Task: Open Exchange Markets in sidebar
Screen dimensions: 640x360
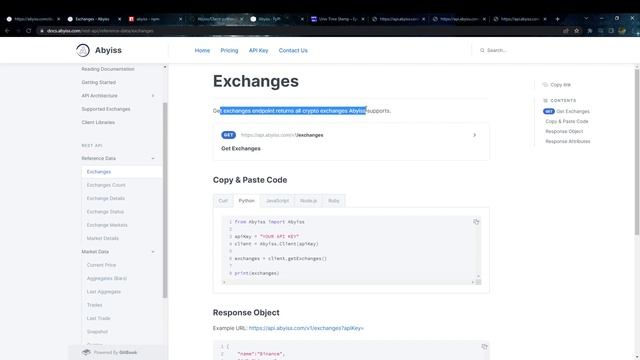Action: [107, 225]
